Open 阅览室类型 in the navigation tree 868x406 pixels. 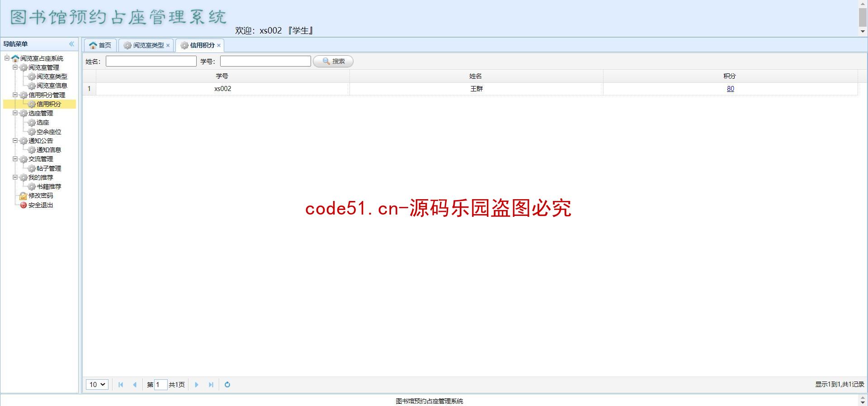coord(52,76)
